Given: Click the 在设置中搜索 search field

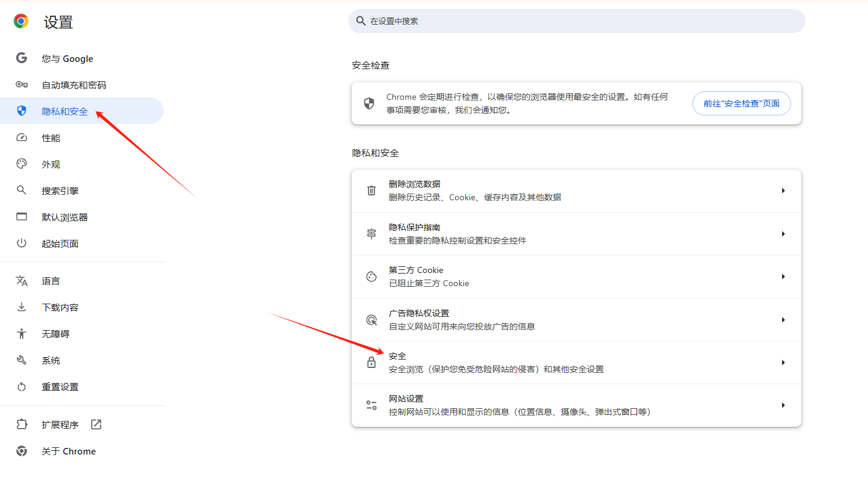Looking at the screenshot, I should coord(576,21).
